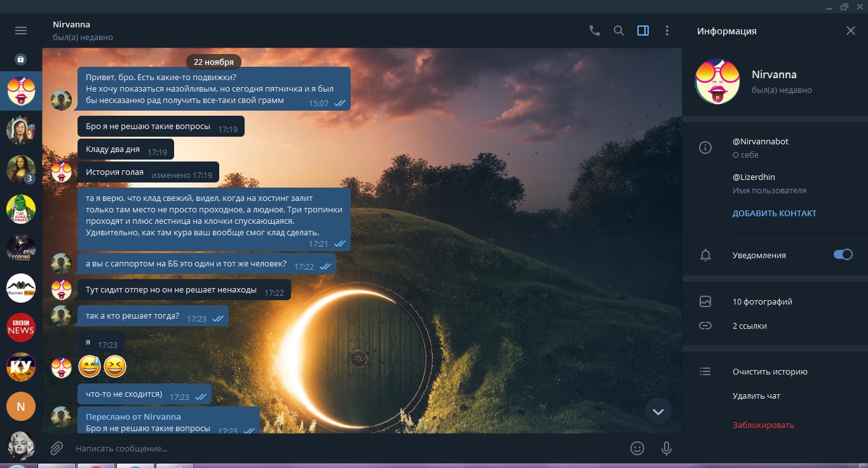The image size is (868, 468).
Task: Toggle the Уведомления switch
Action: pyautogui.click(x=843, y=254)
